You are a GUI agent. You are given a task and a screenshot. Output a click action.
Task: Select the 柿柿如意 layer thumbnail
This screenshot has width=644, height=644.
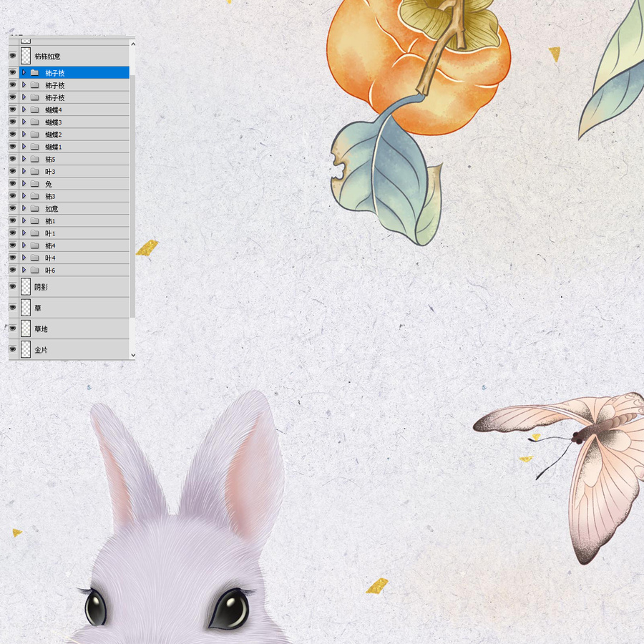click(x=26, y=56)
